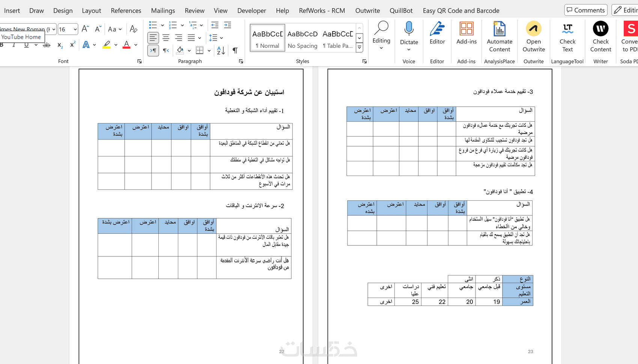Open font color picker arrow
This screenshot has width=638, height=364.
pos(135,45)
